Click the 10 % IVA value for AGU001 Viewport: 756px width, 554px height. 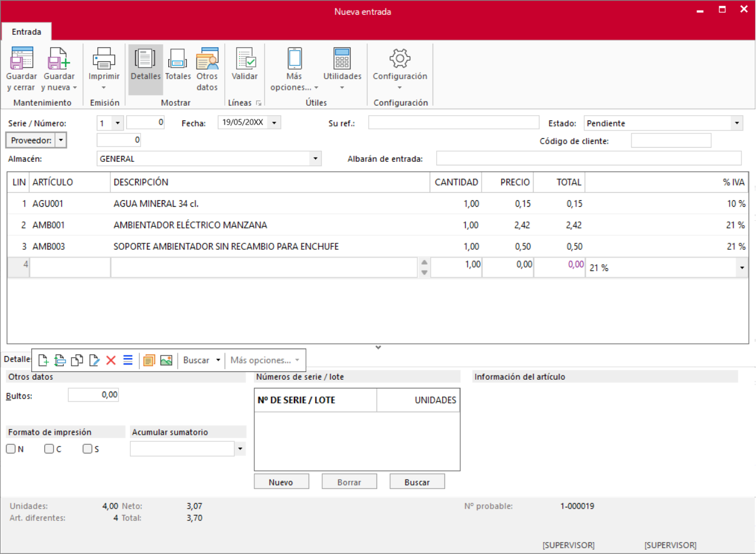pyautogui.click(x=736, y=204)
